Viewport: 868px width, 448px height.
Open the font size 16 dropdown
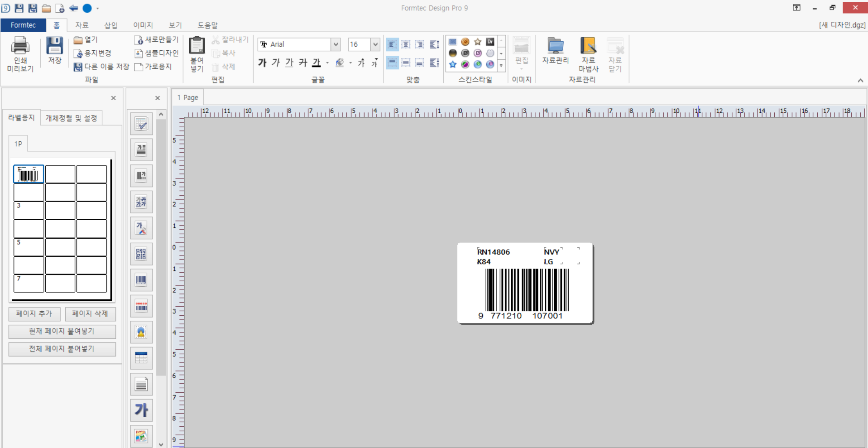click(x=375, y=44)
